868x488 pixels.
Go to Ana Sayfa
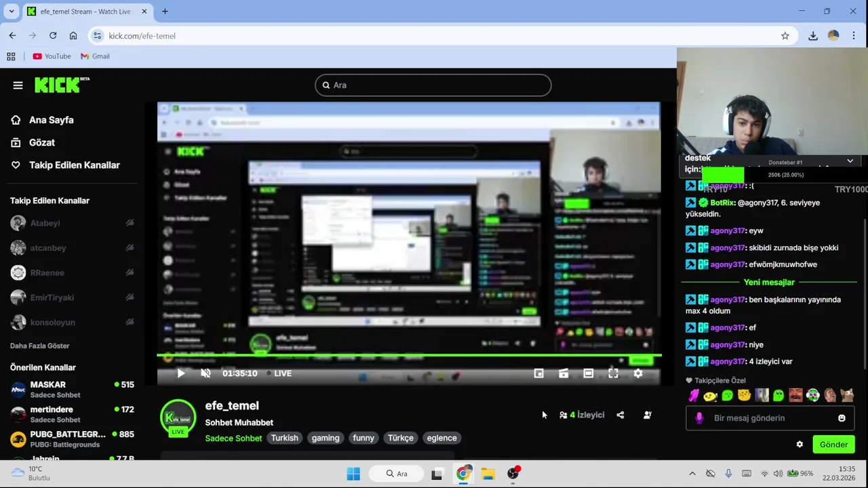click(42, 120)
